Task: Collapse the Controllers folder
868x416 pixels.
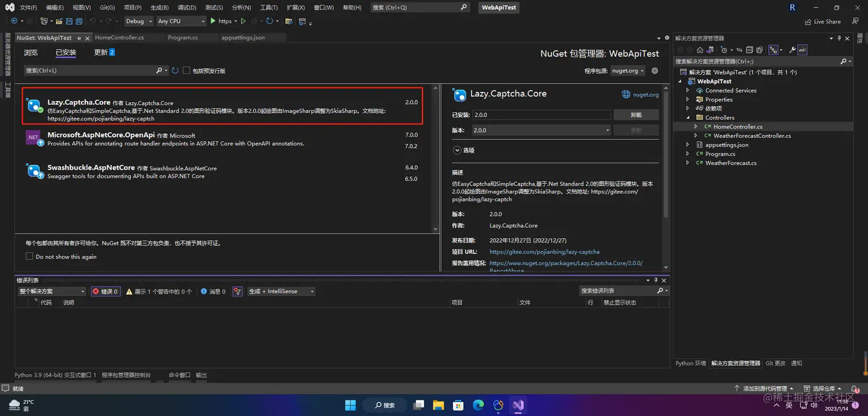Action: [x=688, y=117]
